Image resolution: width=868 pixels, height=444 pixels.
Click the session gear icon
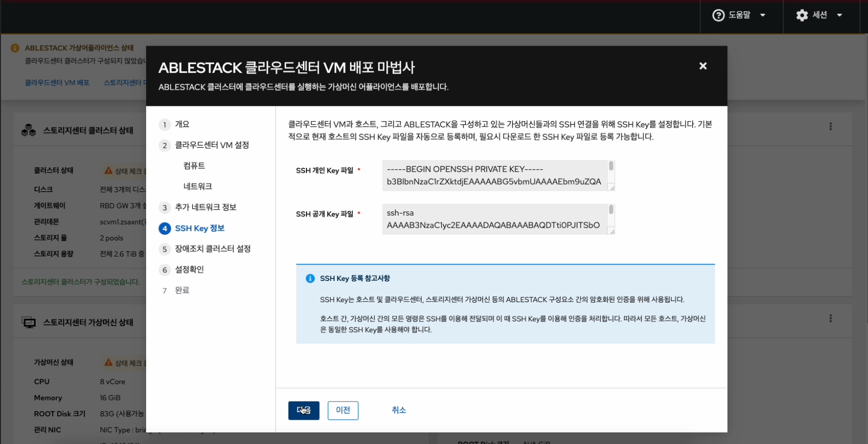802,15
